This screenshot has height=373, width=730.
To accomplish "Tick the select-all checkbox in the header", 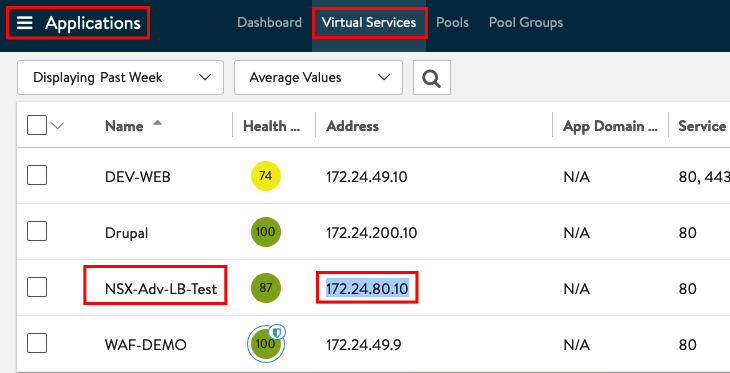I will [37, 125].
